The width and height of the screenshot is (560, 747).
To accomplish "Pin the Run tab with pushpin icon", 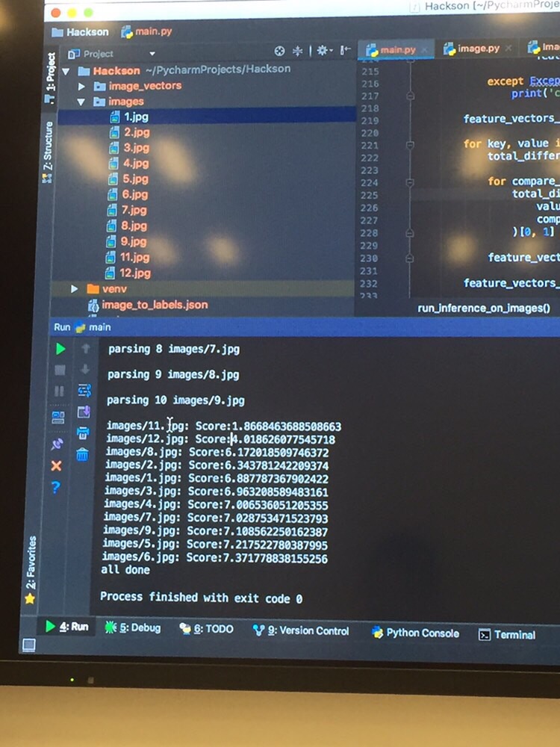I will pyautogui.click(x=57, y=444).
